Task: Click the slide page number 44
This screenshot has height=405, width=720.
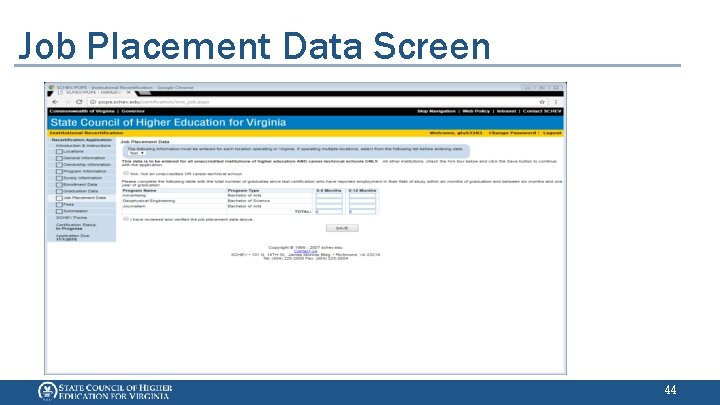Action: point(670,390)
